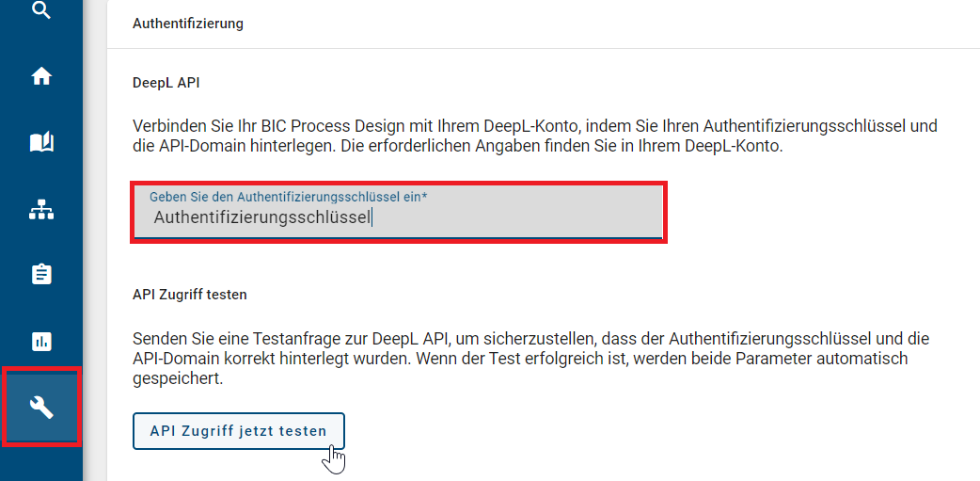Click the Authentifizierung section heading
Image resolution: width=980 pixels, height=481 pixels.
[x=188, y=24]
